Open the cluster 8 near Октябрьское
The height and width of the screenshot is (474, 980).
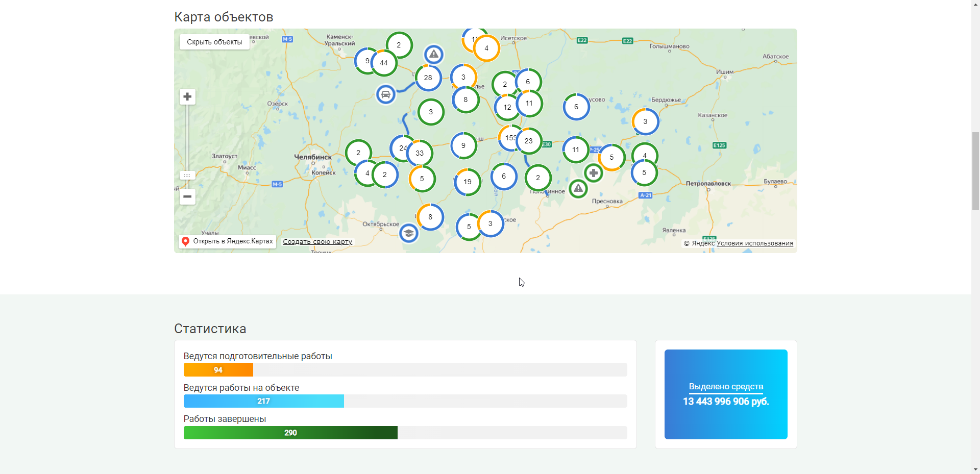point(430,217)
